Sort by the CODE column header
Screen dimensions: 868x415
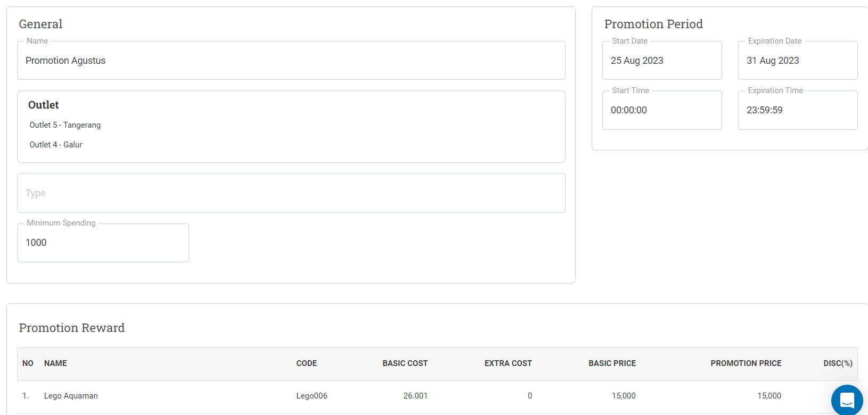(x=307, y=363)
